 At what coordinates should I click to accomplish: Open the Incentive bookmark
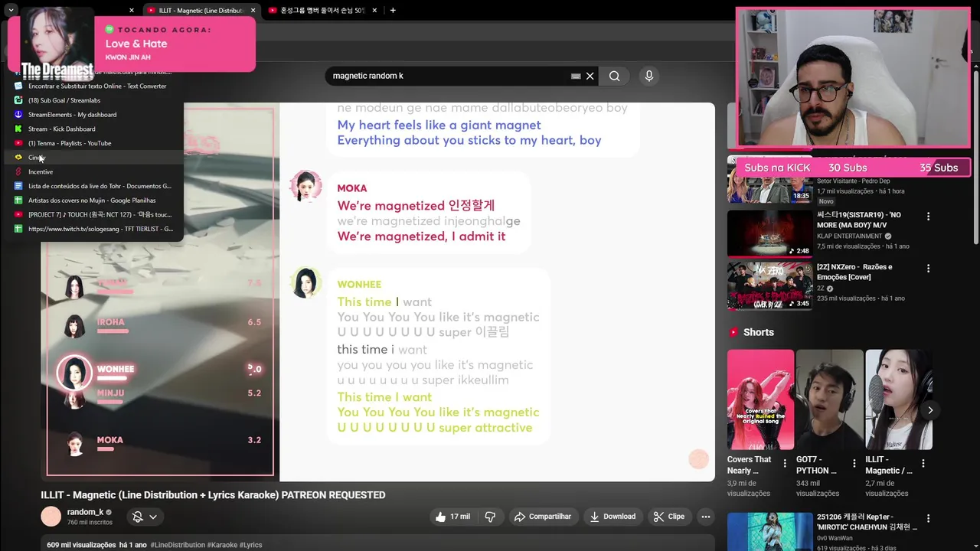[93, 171]
